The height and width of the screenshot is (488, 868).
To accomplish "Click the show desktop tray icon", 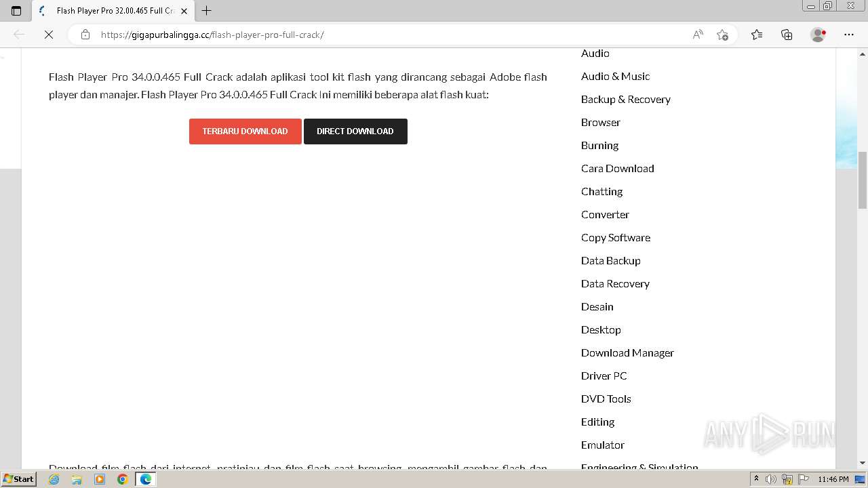I will pos(860,479).
